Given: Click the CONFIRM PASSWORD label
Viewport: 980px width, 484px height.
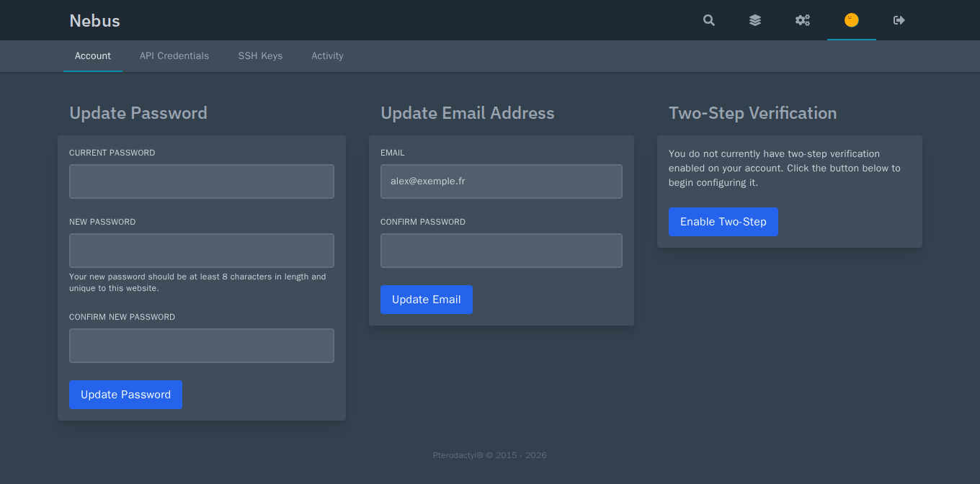Looking at the screenshot, I should click(423, 222).
